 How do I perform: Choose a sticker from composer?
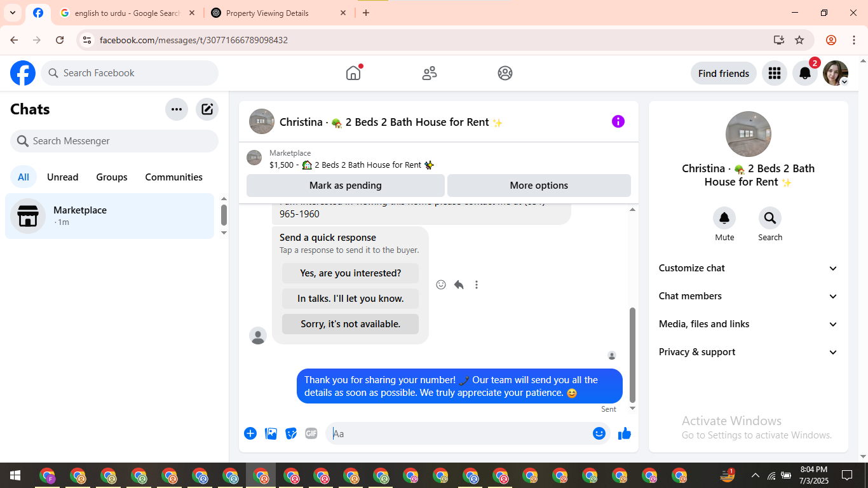click(x=291, y=433)
